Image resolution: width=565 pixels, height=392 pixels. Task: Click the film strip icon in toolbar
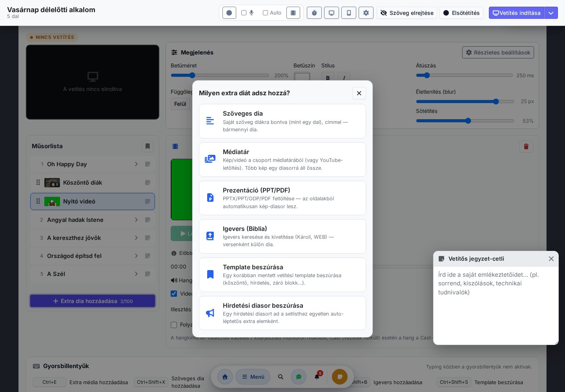293,13
